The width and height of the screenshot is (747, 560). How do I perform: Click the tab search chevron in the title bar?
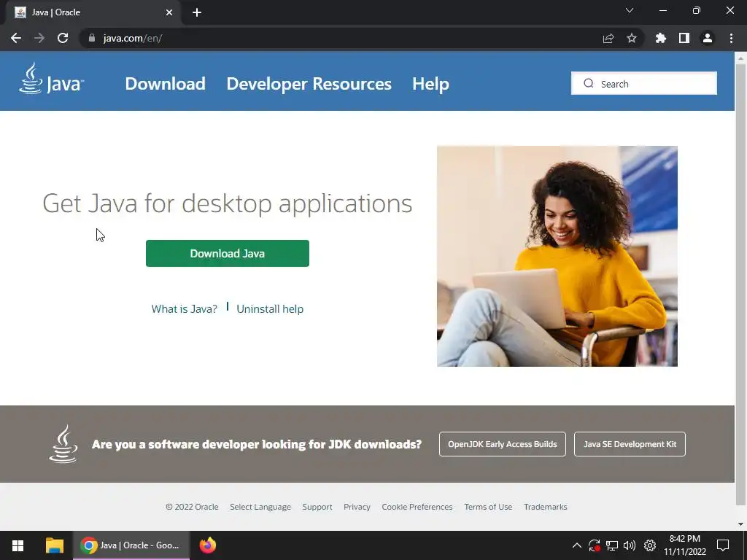(x=630, y=10)
